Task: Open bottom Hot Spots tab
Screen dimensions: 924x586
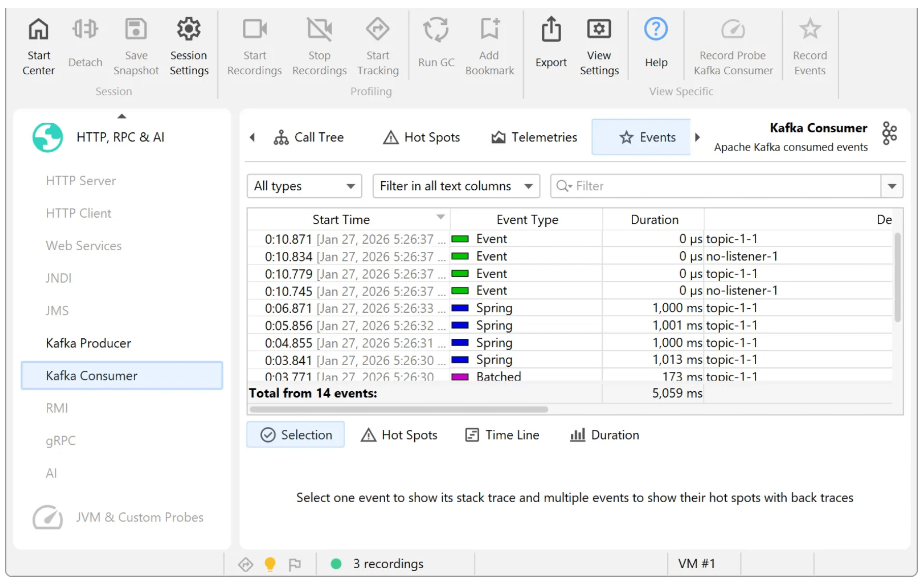Action: coord(399,435)
